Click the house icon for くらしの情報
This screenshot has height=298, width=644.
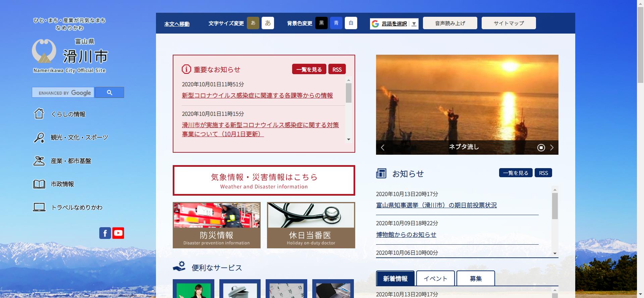[39, 114]
